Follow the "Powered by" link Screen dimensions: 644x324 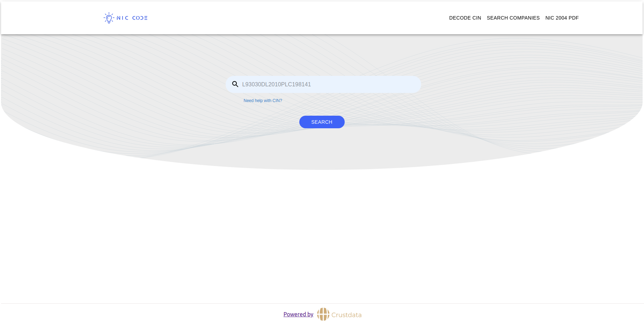point(298,314)
